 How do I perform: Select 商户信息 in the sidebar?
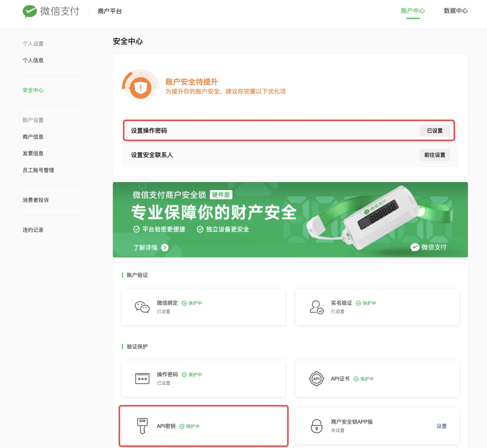[33, 137]
